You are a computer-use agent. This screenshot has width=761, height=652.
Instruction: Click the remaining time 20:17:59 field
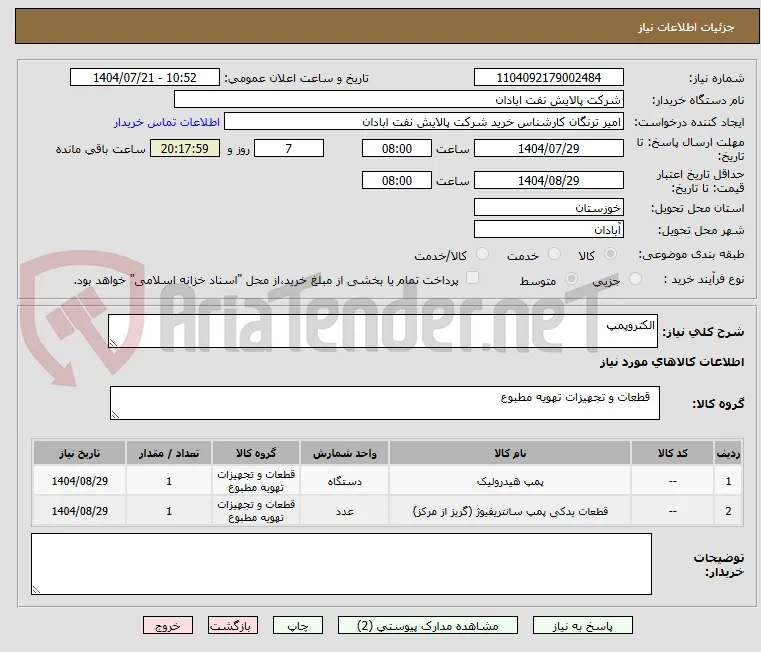point(184,149)
